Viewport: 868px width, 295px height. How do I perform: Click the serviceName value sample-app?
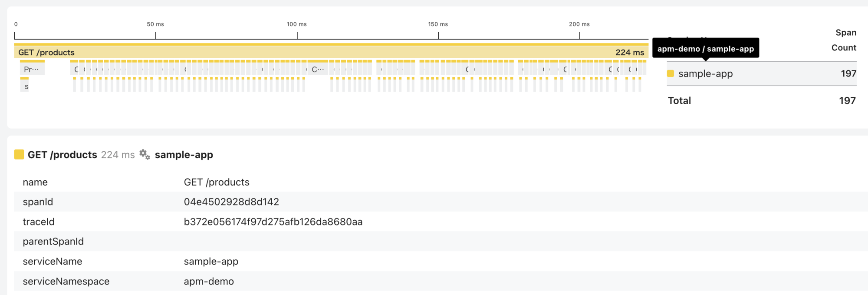tap(211, 261)
